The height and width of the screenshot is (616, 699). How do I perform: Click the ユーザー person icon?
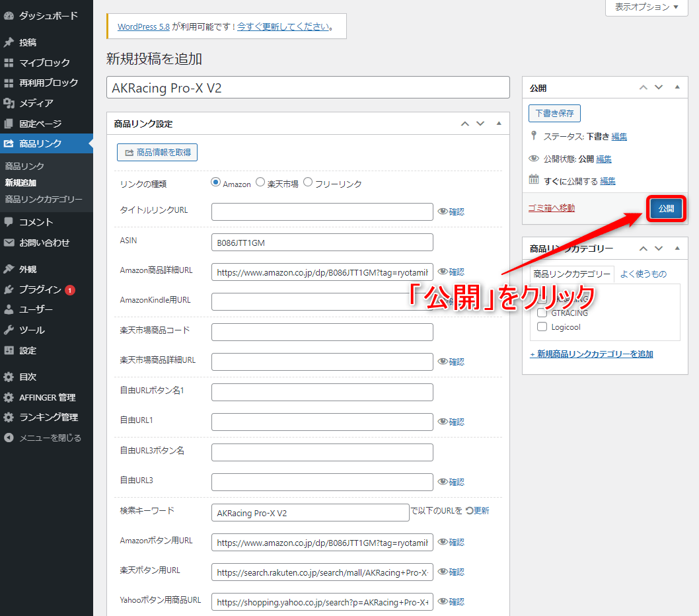pos(9,309)
